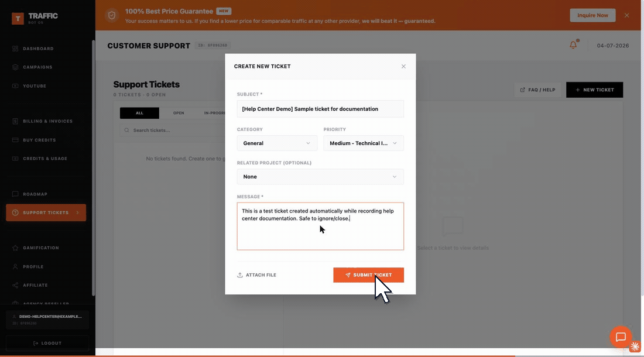Click Buy Credits card icon
644x357 pixels.
[x=15, y=140]
